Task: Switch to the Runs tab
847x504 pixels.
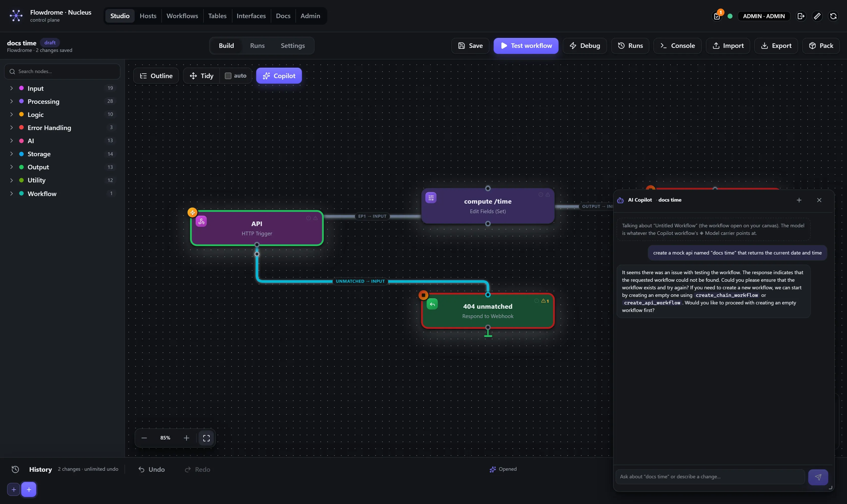Action: tap(257, 46)
